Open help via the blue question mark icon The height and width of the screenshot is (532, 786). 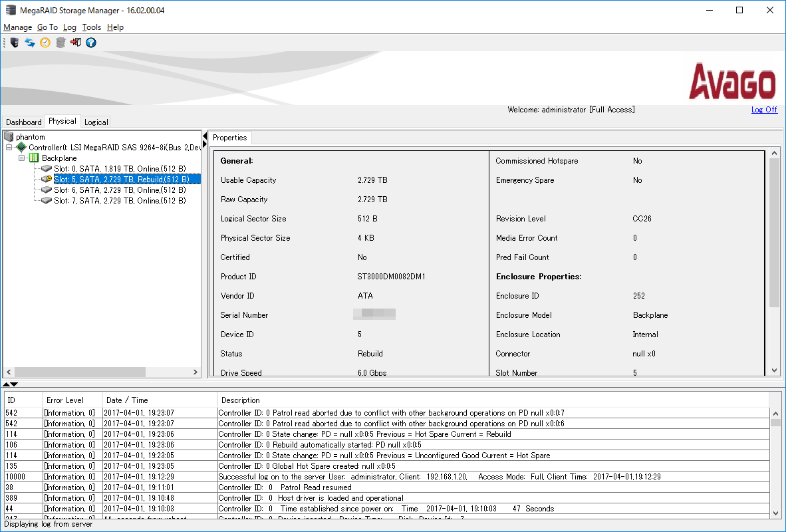click(x=90, y=43)
